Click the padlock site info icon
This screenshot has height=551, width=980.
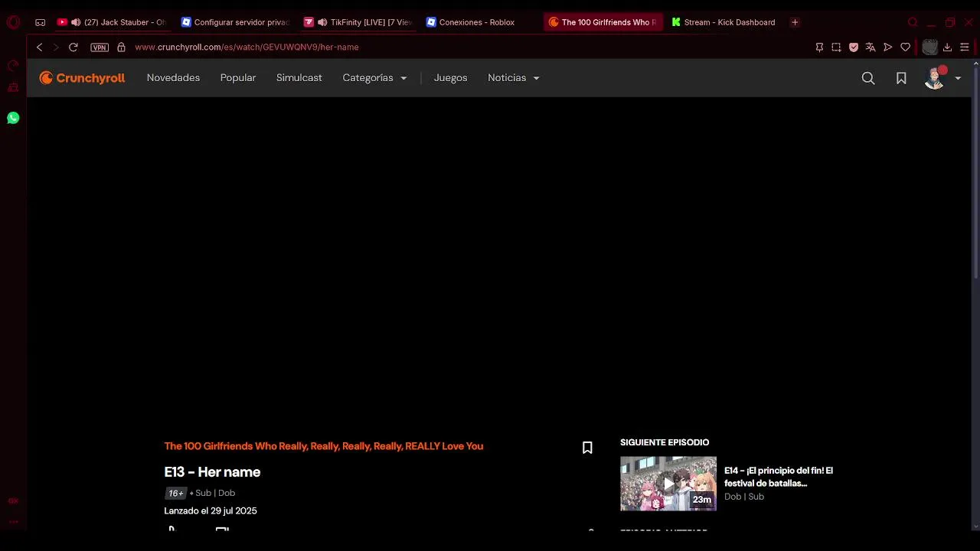pyautogui.click(x=121, y=47)
